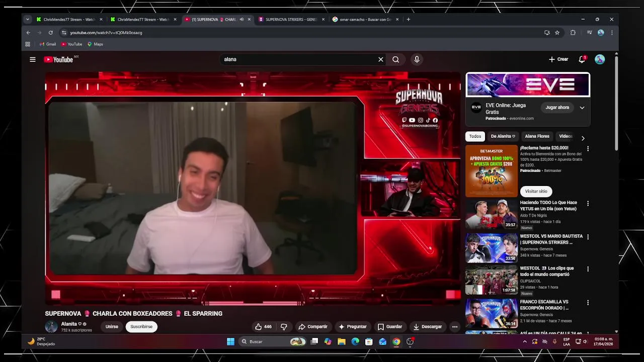The height and width of the screenshot is (362, 644).
Task: Open the Chrome tab search dropdown
Action: click(28, 20)
